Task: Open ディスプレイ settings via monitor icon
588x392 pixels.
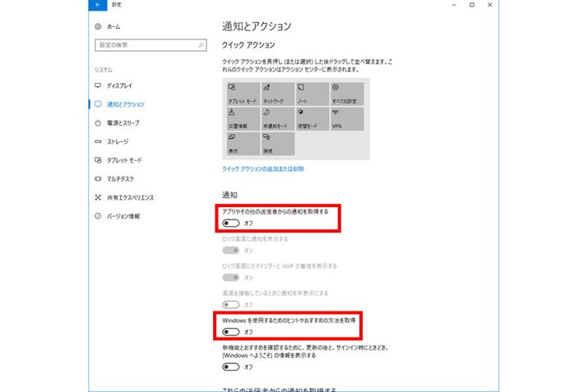Action: pos(98,85)
